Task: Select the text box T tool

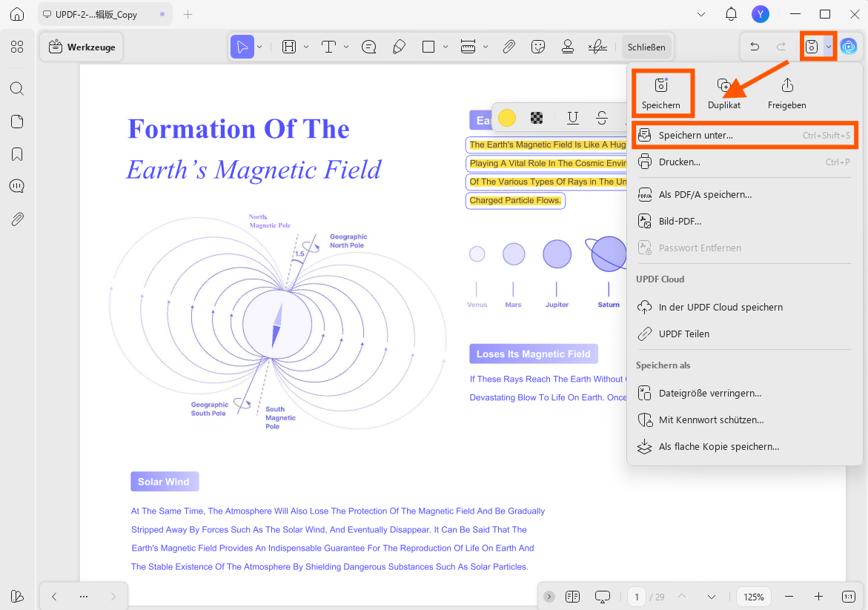Action: click(x=329, y=47)
